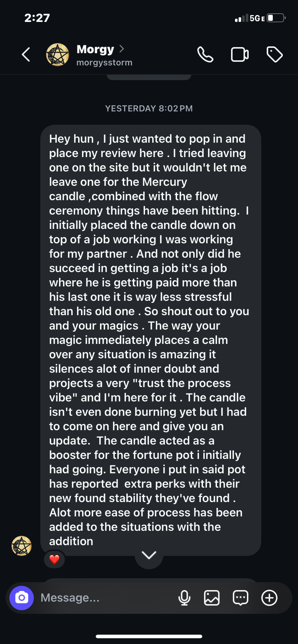298x644 pixels.
Task: Start an audio call with Morgy
Action: click(x=205, y=55)
